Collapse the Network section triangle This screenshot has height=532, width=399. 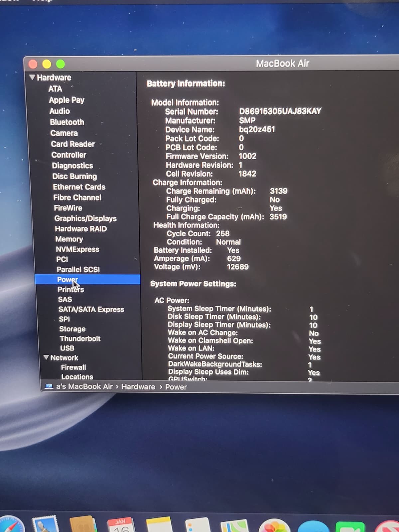pos(46,358)
